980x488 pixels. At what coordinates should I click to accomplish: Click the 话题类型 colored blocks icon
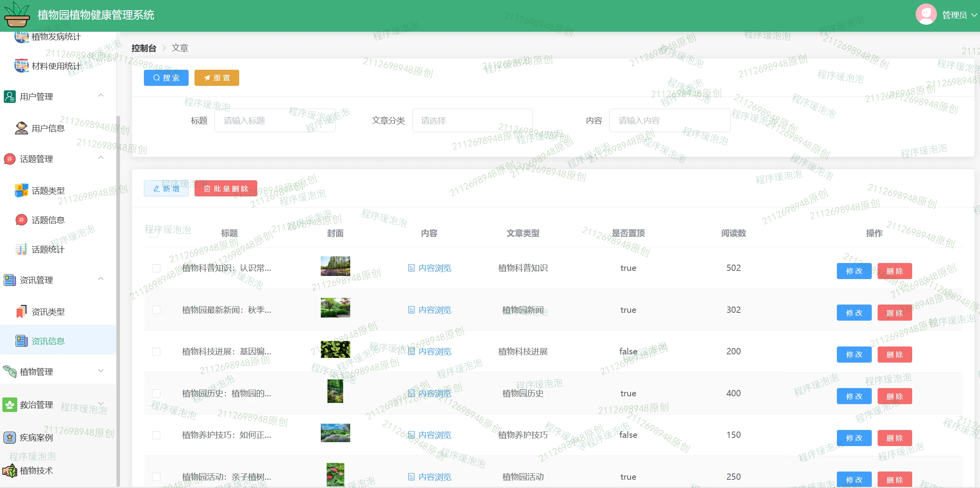pos(21,190)
